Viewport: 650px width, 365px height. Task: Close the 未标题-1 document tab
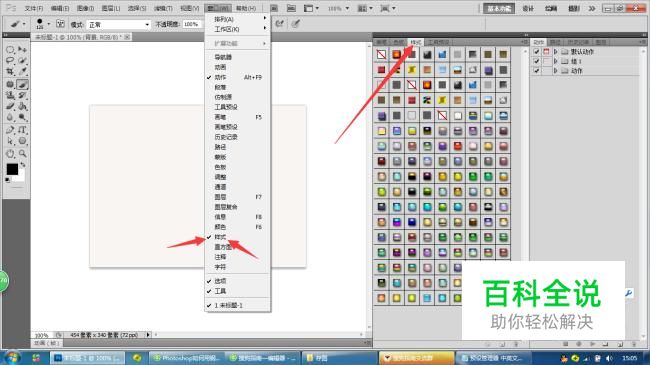[x=127, y=37]
